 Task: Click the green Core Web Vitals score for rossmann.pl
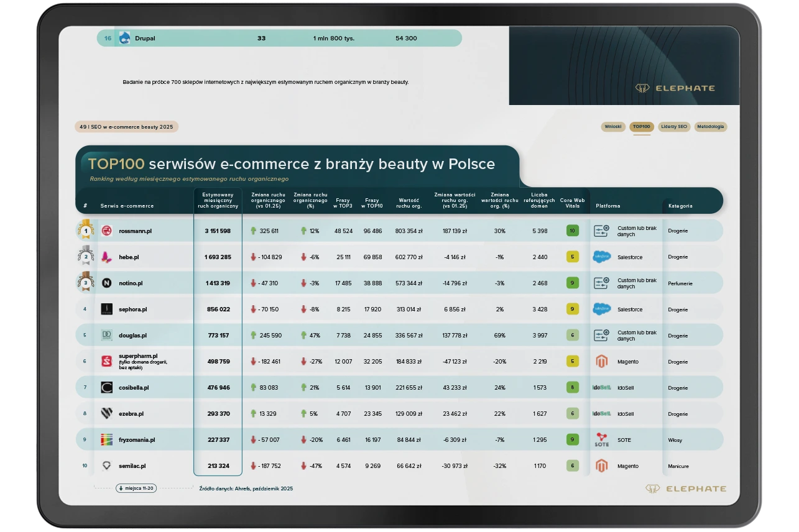pyautogui.click(x=574, y=231)
